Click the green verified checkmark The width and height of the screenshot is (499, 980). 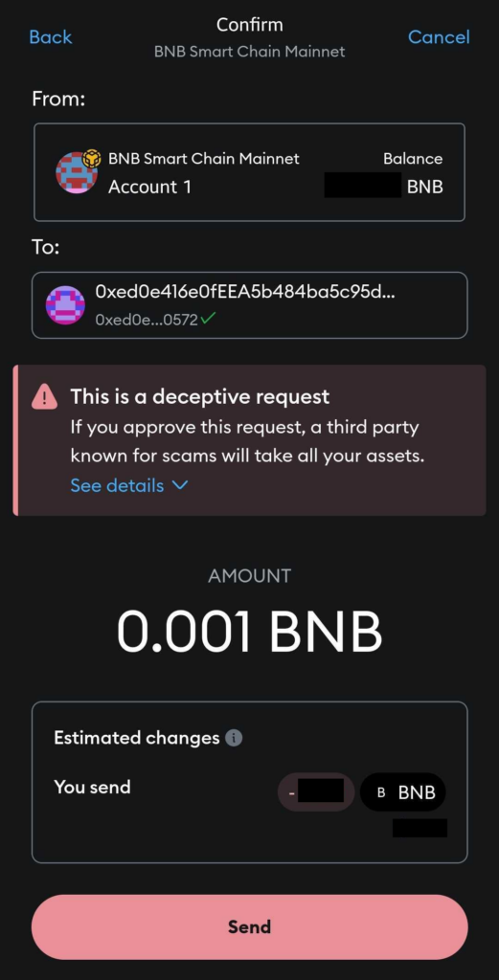(209, 319)
